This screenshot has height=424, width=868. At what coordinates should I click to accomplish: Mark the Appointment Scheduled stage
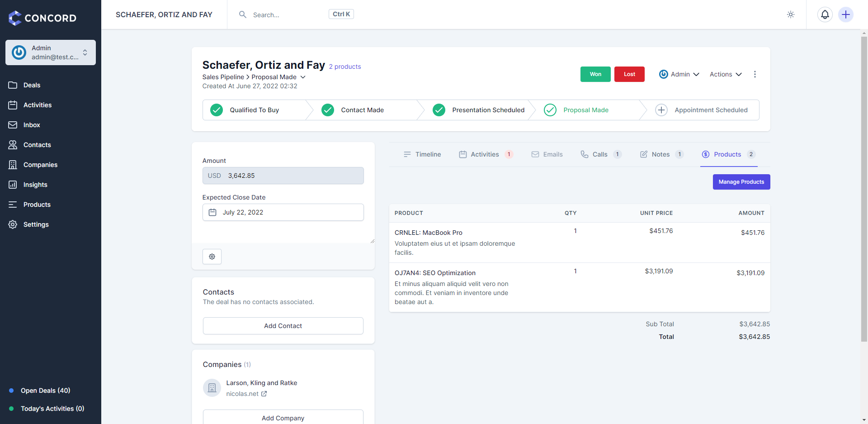pos(661,110)
